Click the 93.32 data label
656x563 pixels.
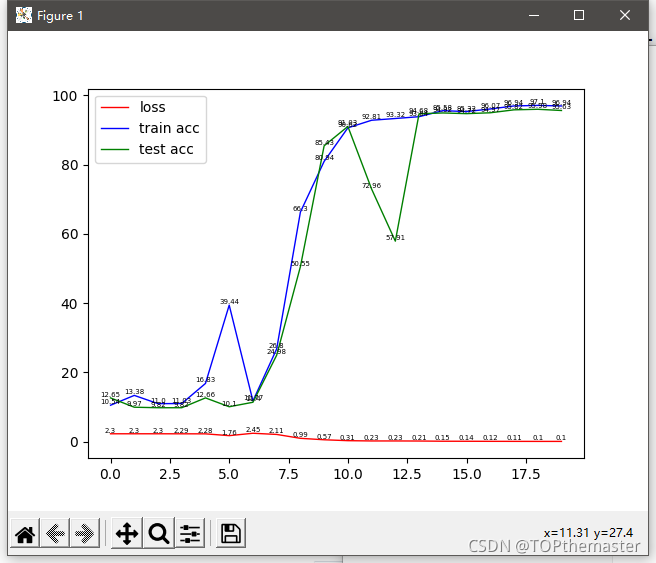(x=395, y=115)
